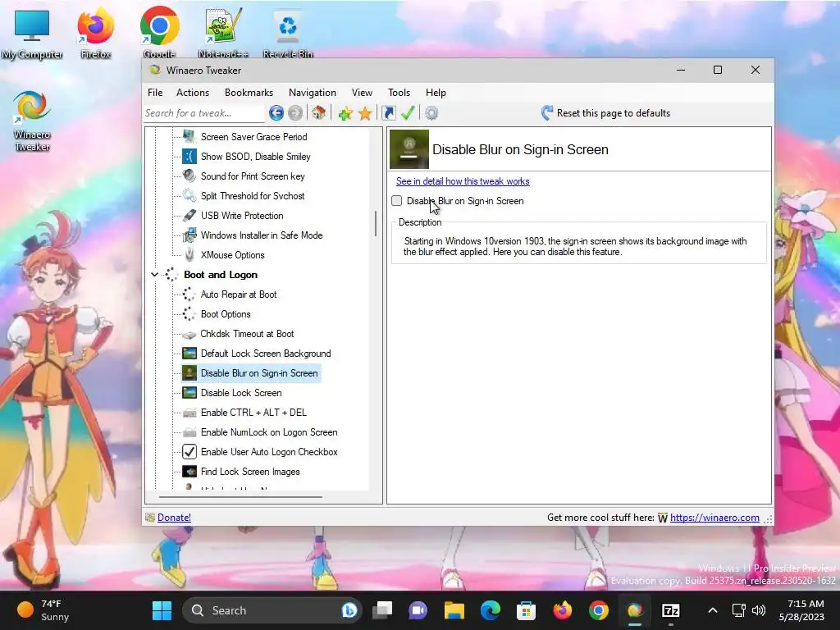The image size is (840, 630).
Task: Open Windows Start button
Action: (162, 610)
